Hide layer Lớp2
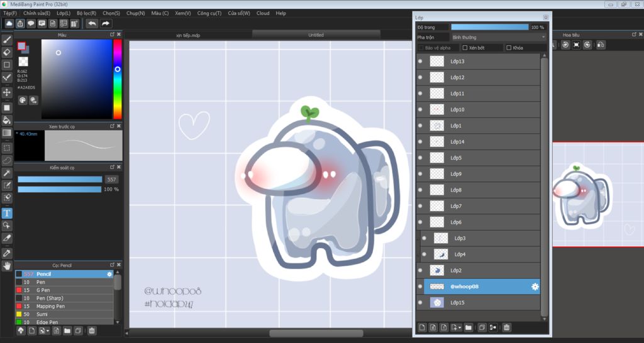The image size is (644, 343). [420, 270]
